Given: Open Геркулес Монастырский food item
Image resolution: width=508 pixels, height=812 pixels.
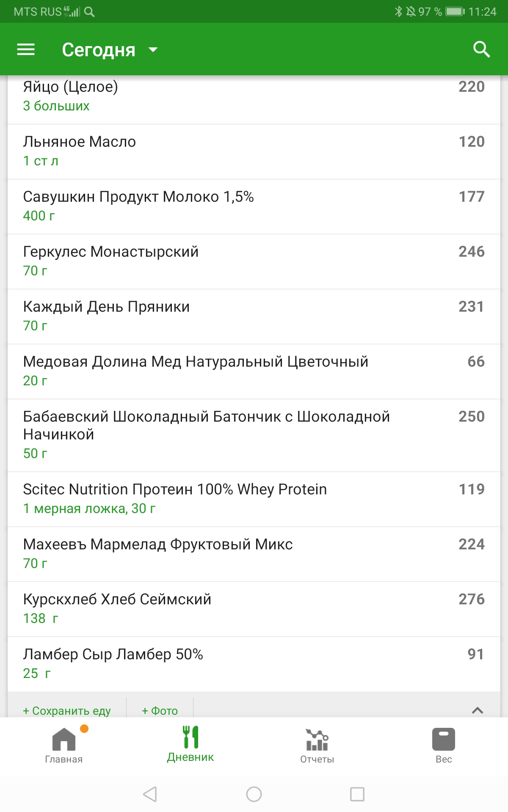Looking at the screenshot, I should (254, 261).
